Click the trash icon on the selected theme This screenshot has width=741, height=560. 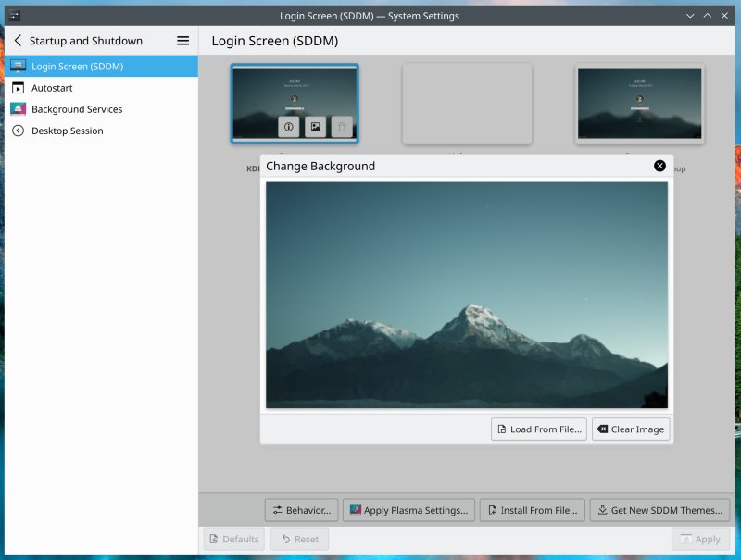(342, 127)
